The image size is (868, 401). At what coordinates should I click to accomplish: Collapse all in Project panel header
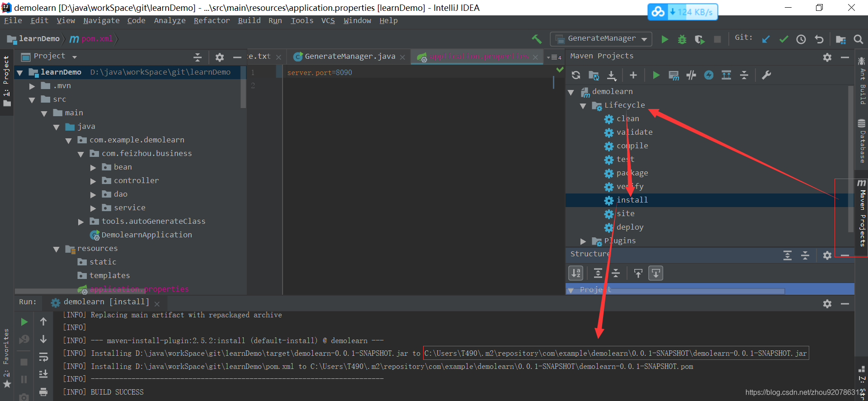[x=198, y=57]
